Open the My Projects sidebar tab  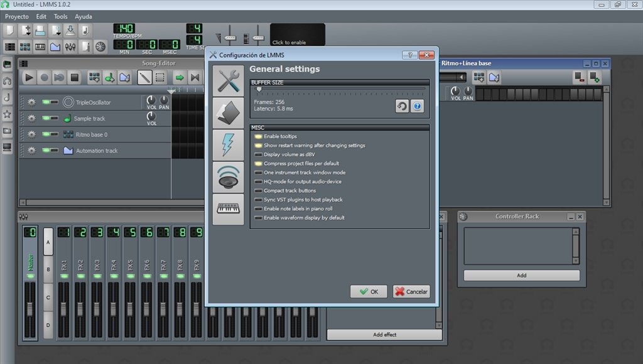point(7,81)
